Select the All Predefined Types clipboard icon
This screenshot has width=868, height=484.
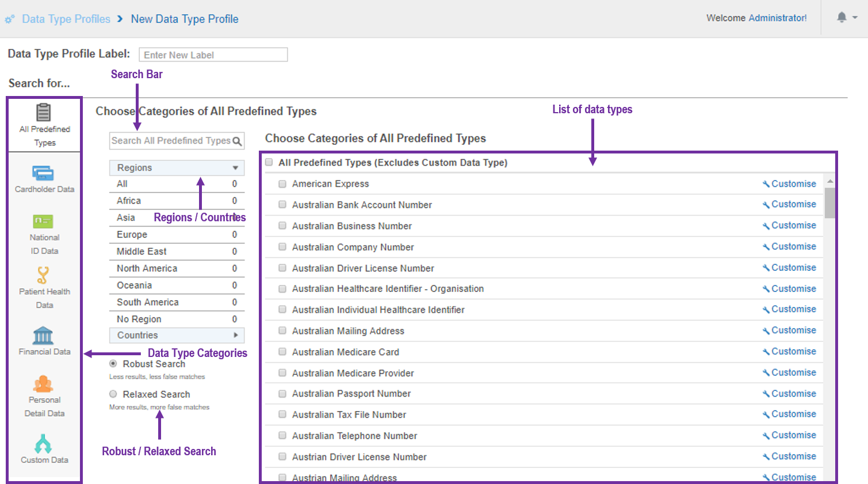(44, 112)
